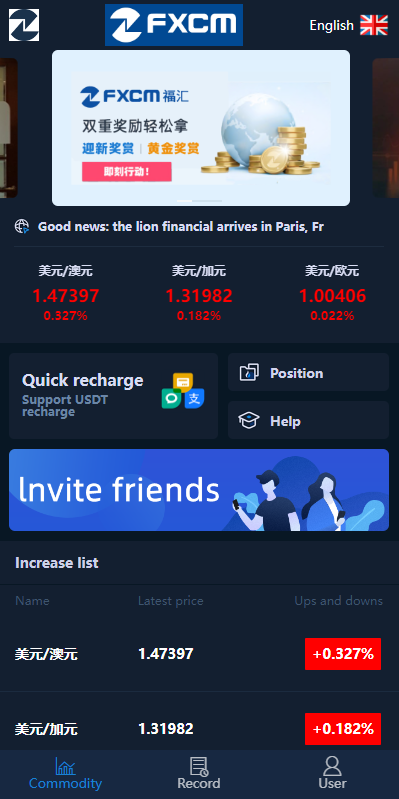Select the 美元/澳元 ticker card showing 1.47397
The height and width of the screenshot is (799, 399).
(66, 293)
